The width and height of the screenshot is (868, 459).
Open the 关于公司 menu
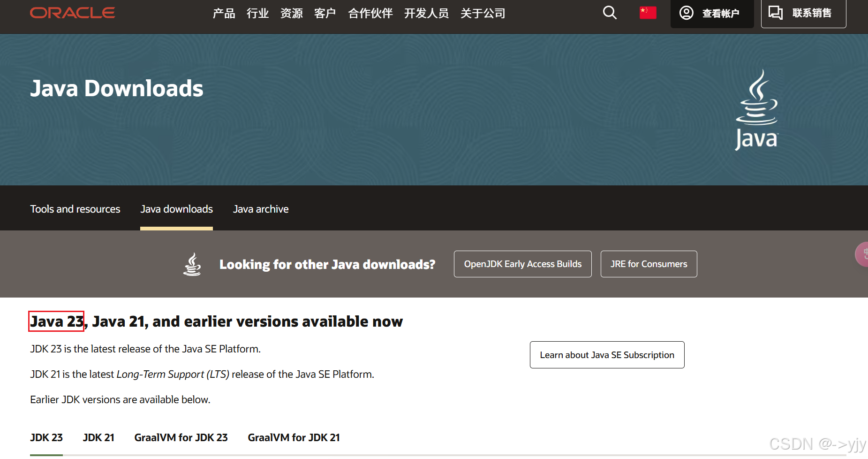click(483, 13)
